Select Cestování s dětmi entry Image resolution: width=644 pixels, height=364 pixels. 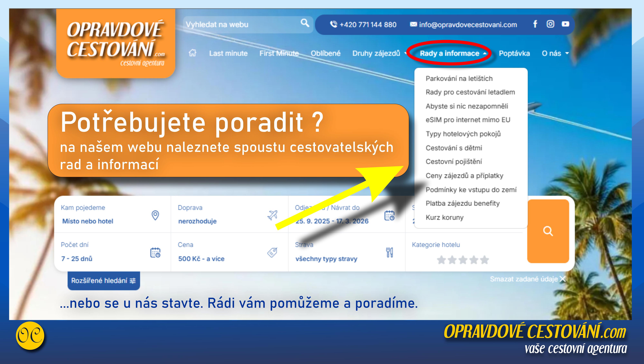(x=454, y=148)
